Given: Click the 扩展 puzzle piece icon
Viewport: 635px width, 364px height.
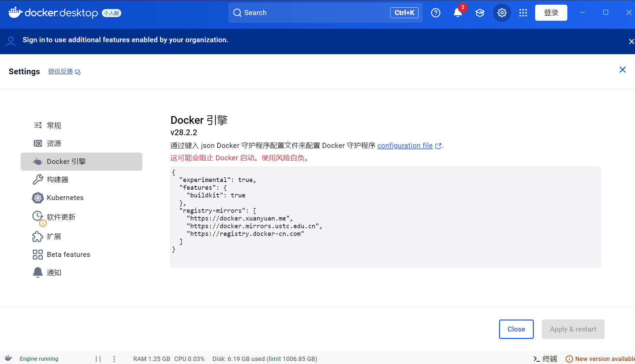Looking at the screenshot, I should (x=38, y=237).
